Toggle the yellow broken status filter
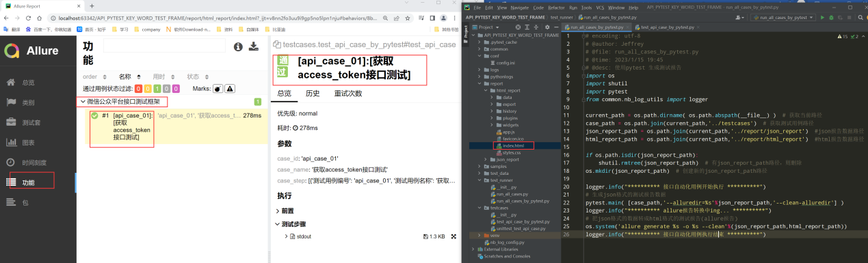Viewport: 868px width, 263px height. tap(148, 89)
